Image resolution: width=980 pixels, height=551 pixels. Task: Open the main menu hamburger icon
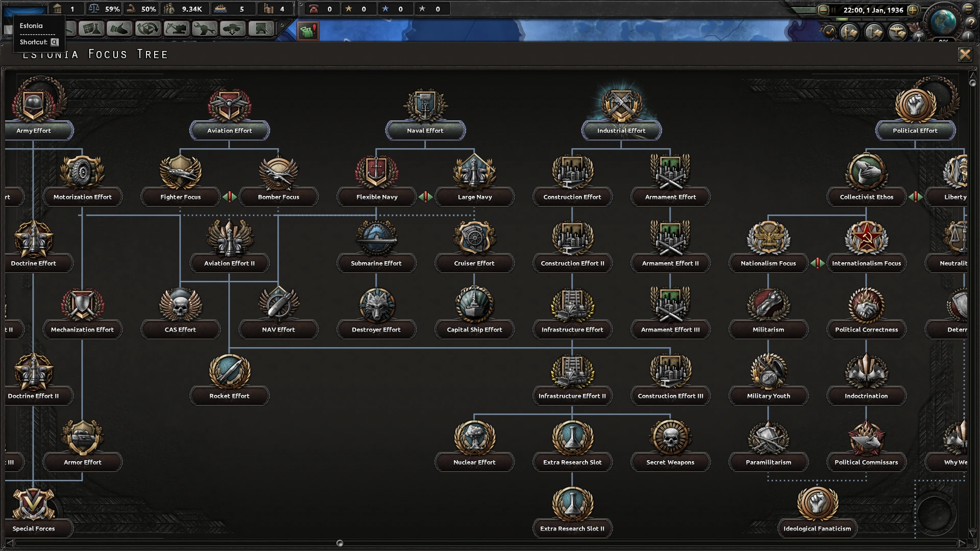[x=968, y=9]
